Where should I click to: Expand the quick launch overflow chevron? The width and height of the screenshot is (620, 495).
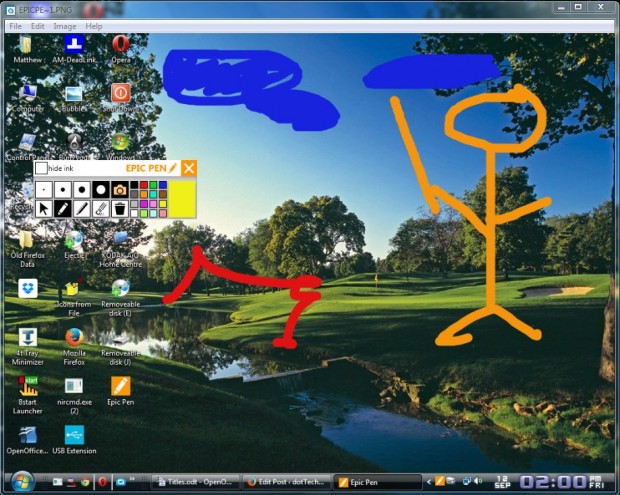coord(132,479)
